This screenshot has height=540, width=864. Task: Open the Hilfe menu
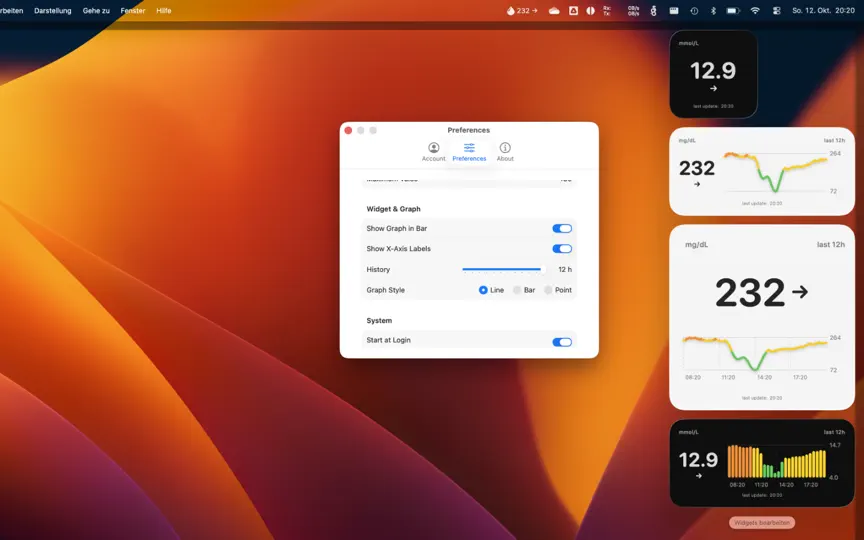(x=164, y=10)
